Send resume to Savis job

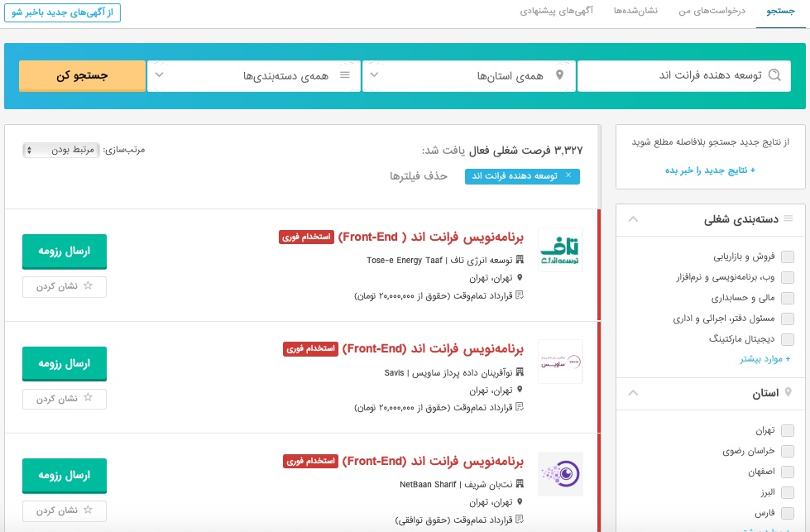tap(65, 363)
